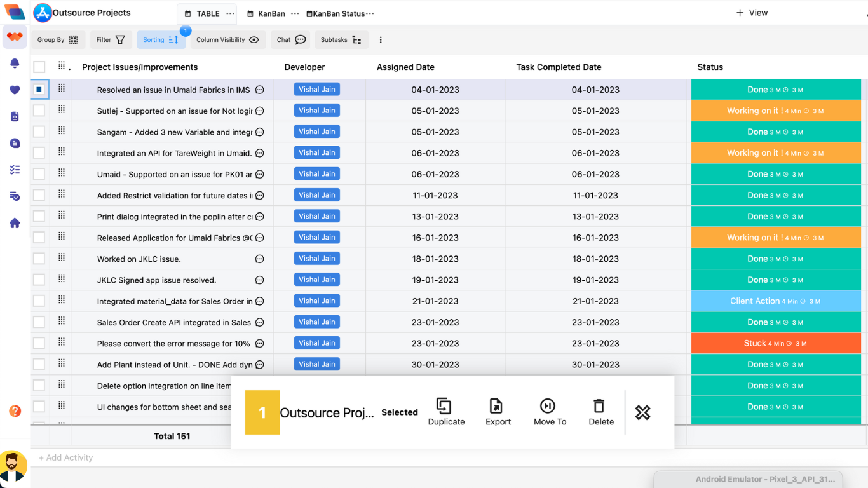Uncheck the Resolved an issue in Umaid row
The height and width of the screenshot is (488, 868).
pyautogui.click(x=39, y=90)
